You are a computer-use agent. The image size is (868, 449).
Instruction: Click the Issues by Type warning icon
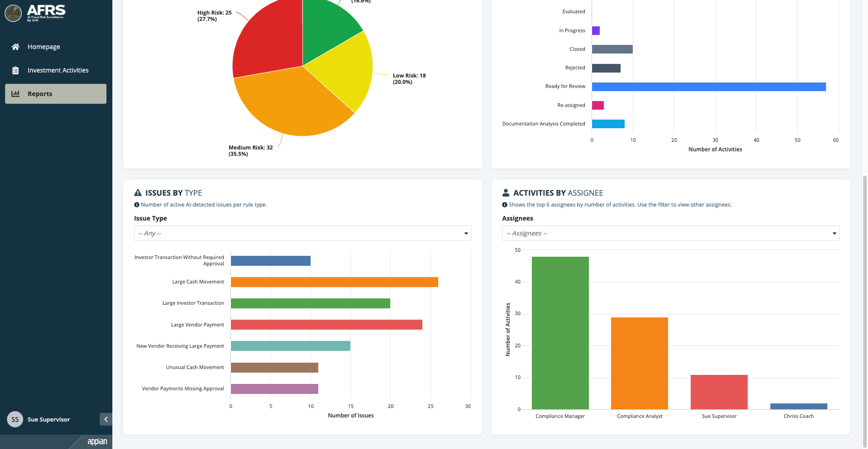pyautogui.click(x=138, y=192)
